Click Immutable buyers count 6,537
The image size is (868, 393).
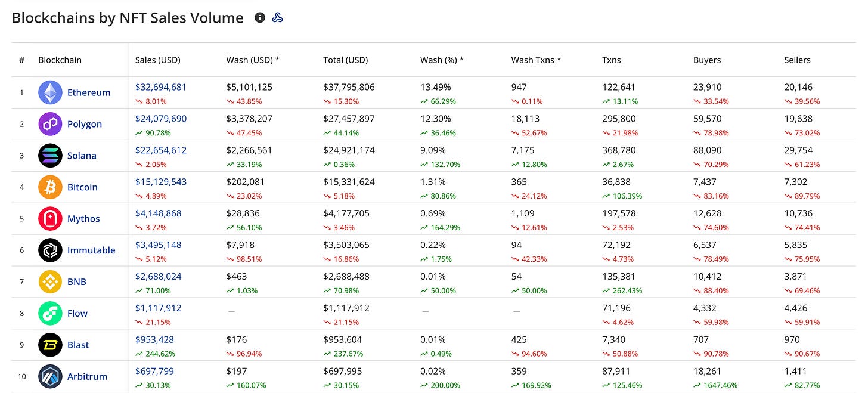705,245
